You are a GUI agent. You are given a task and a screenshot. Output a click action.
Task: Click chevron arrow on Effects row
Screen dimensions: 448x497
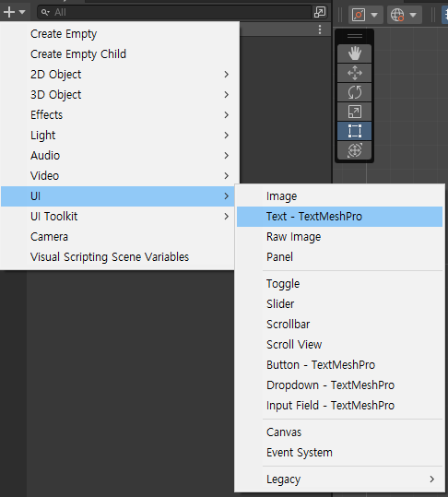[226, 115]
